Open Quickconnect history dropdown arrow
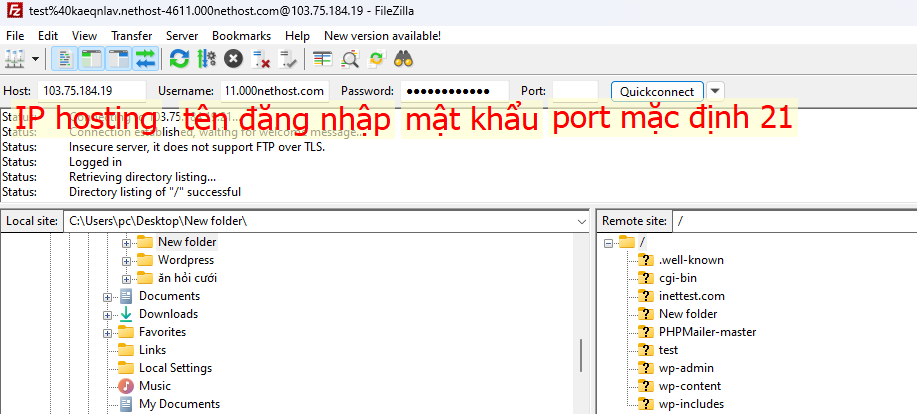 coord(716,91)
